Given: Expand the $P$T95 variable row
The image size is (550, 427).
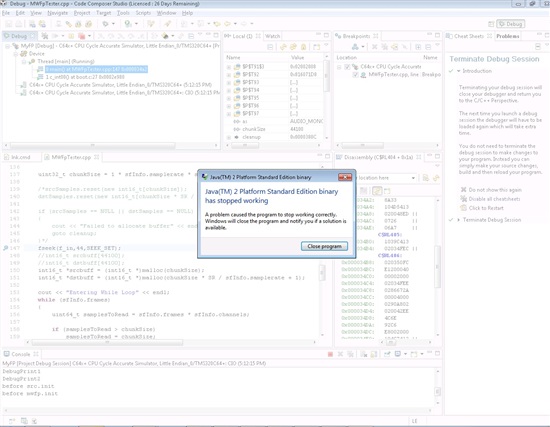Looking at the screenshot, I should pos(229,98).
